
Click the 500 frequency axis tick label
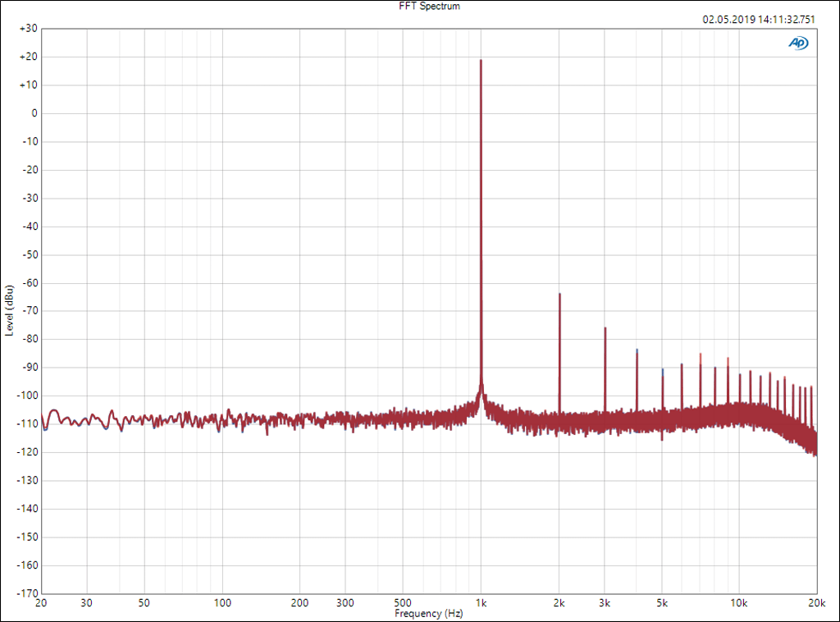tap(403, 603)
